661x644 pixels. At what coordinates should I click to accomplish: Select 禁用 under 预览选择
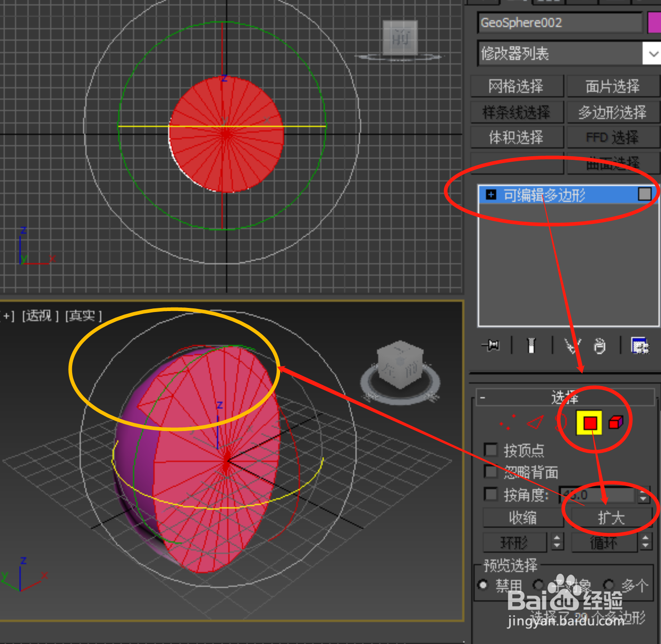[x=482, y=585]
